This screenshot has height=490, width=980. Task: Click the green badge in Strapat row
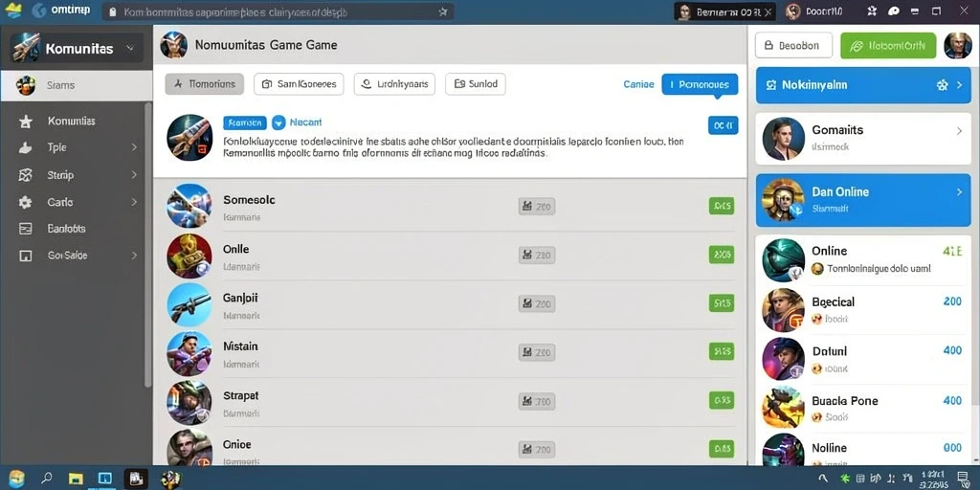pyautogui.click(x=722, y=400)
